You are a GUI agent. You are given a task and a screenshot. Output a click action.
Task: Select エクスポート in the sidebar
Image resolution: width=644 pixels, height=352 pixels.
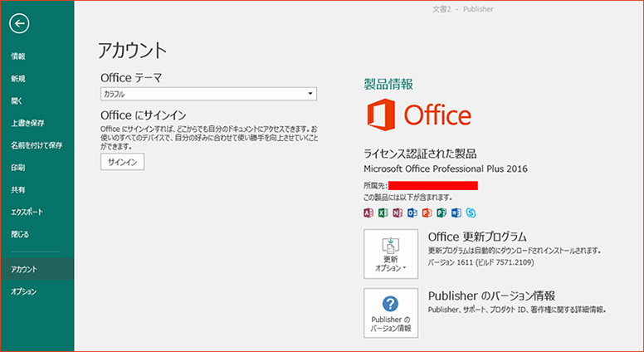click(27, 212)
